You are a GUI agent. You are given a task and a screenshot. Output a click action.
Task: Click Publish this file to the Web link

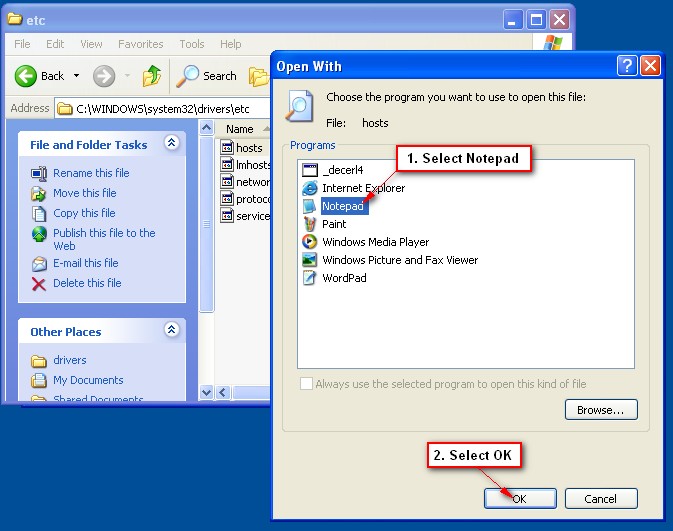point(104,239)
